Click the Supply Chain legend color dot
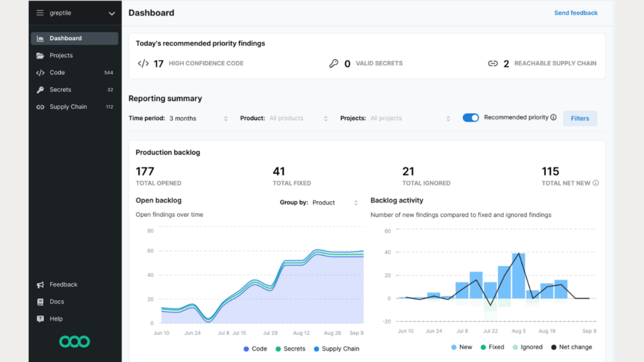The image size is (644, 362). [x=316, y=349]
